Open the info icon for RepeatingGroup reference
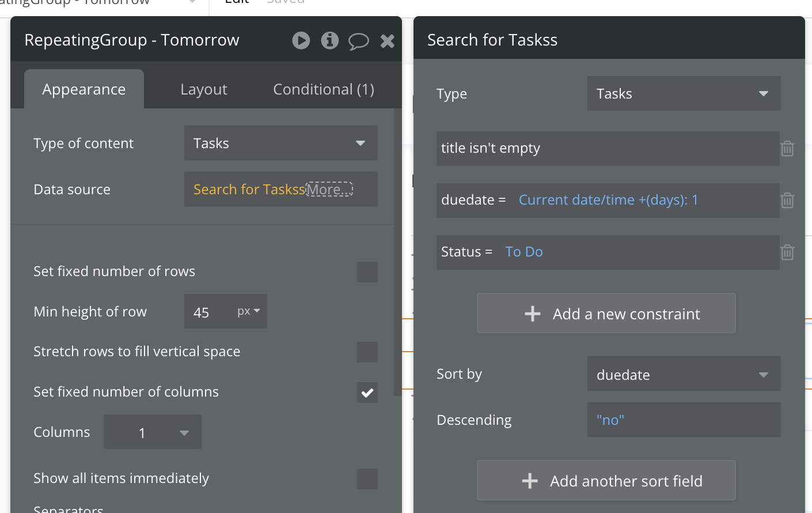Viewport: 812px width, 513px height. click(329, 40)
